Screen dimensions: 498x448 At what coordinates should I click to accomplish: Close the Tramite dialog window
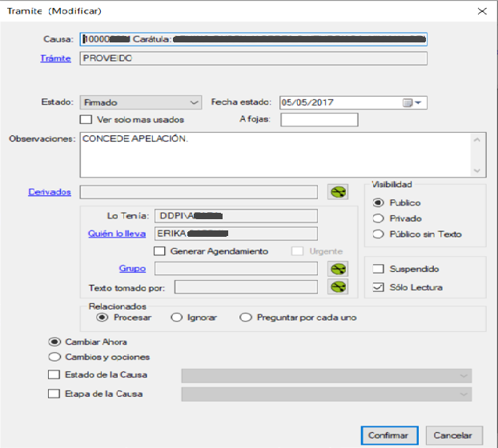pos(481,11)
